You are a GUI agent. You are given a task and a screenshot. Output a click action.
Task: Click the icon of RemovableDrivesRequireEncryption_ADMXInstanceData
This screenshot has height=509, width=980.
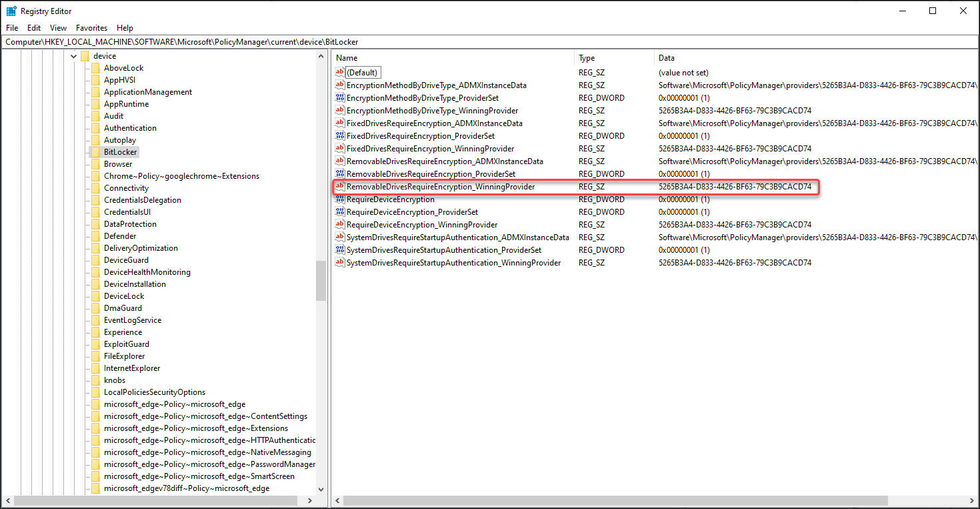point(340,161)
